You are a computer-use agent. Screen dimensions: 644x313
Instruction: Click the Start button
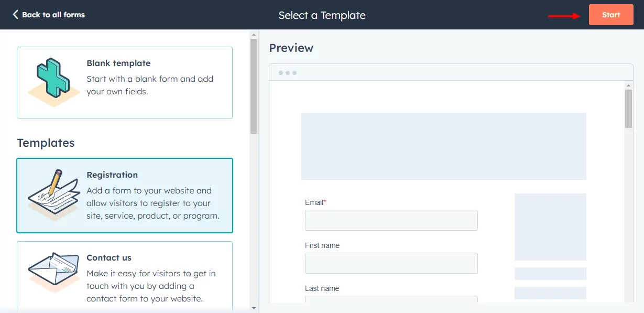pos(611,15)
